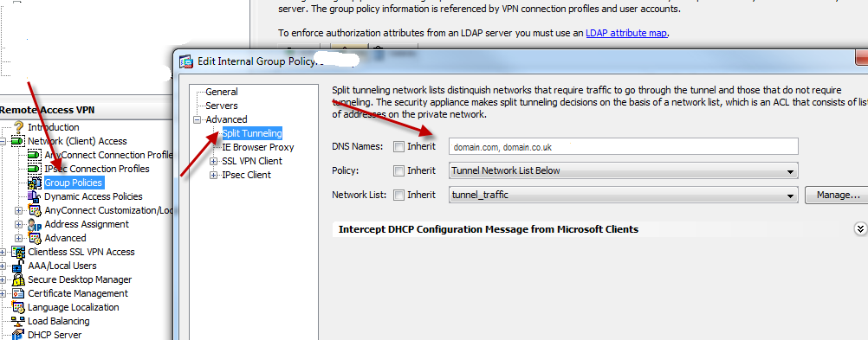Click the Load Balancing icon
Screen dimensions: 868x340
[18, 321]
